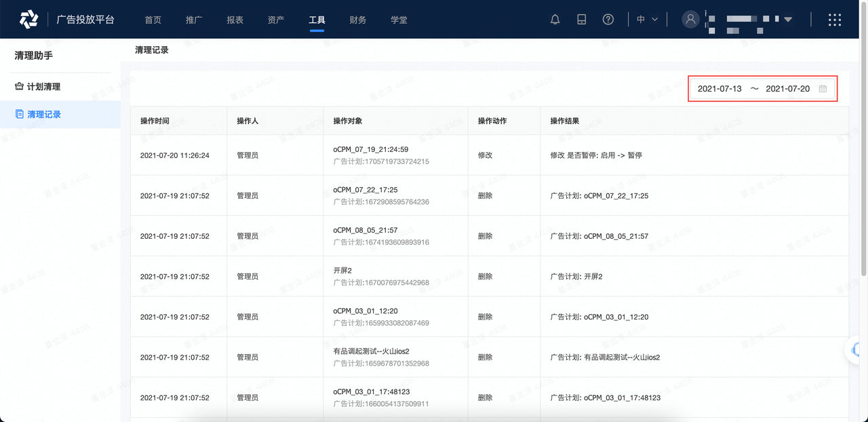The image size is (868, 422).
Task: Switch to the 首页 tab
Action: point(153,20)
